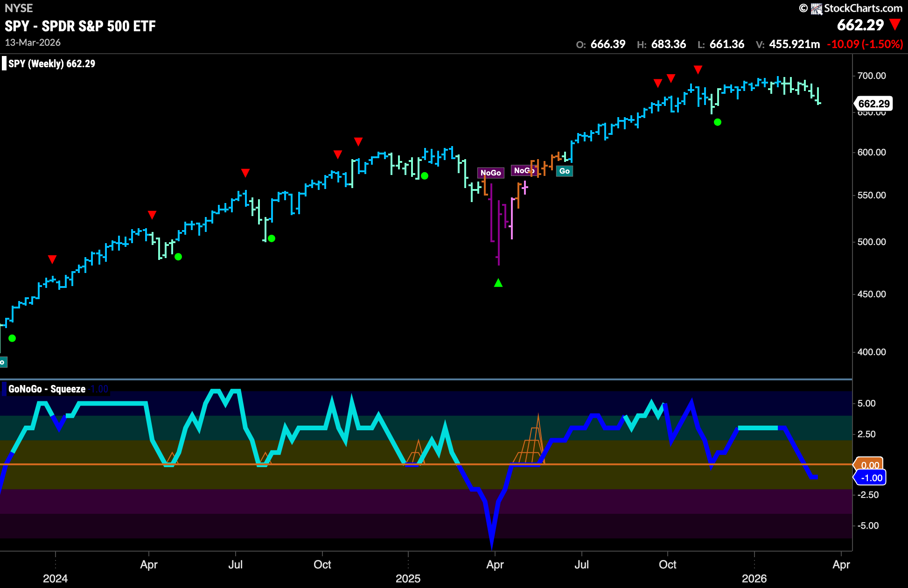Click the 2025 year label on the time axis
This screenshot has width=908, height=588.
[408, 579]
